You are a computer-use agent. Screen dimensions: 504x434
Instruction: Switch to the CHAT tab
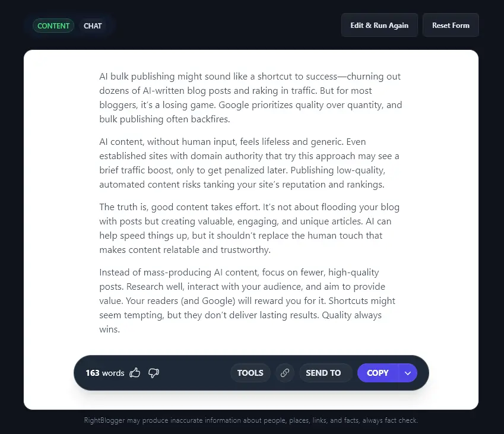click(93, 26)
